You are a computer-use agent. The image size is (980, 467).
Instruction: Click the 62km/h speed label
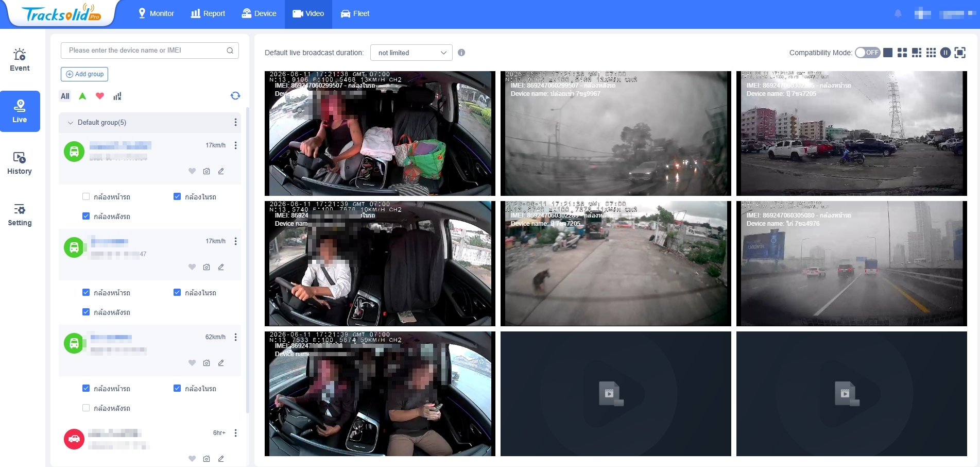[215, 337]
